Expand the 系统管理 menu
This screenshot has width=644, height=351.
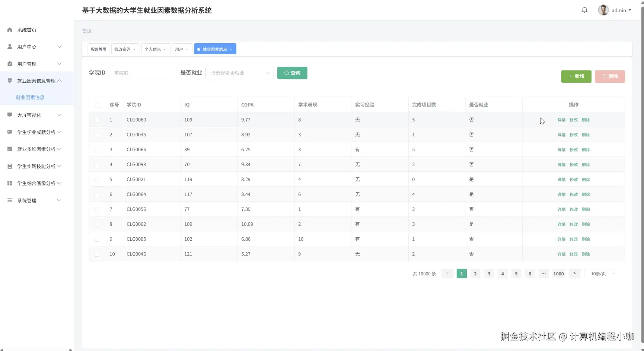pos(59,200)
